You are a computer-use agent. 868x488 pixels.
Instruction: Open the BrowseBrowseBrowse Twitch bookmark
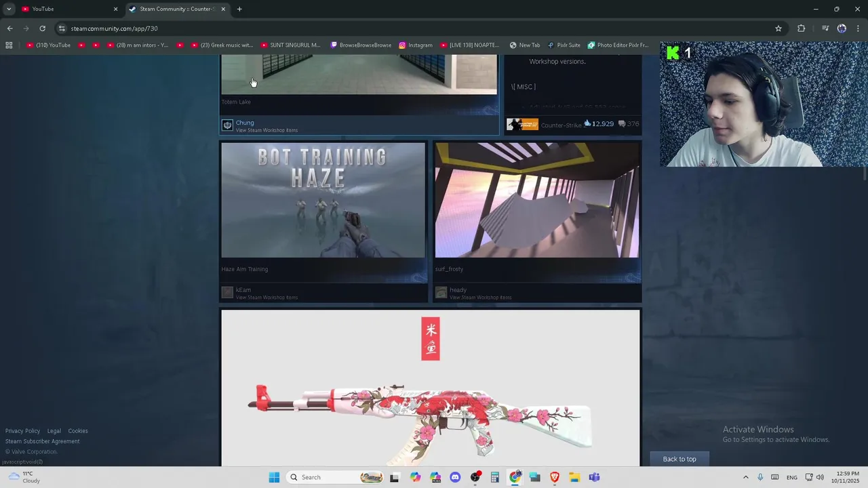click(x=361, y=45)
